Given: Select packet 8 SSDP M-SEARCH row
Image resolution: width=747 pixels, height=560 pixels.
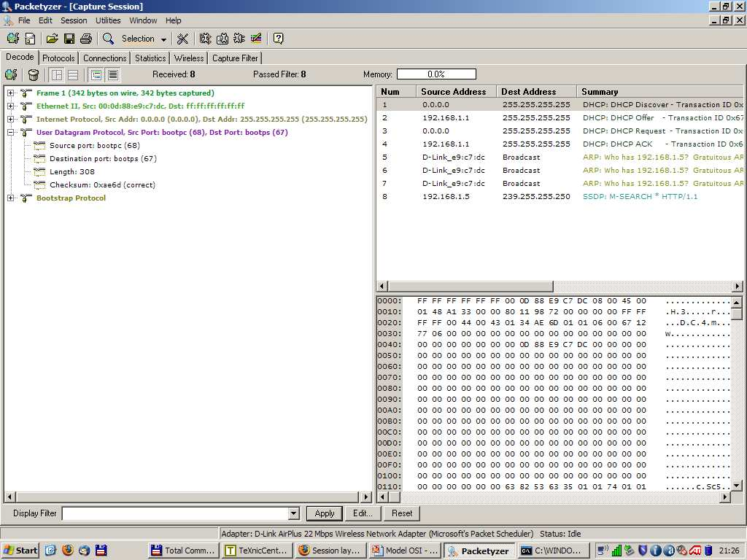Looking at the screenshot, I should [x=560, y=196].
